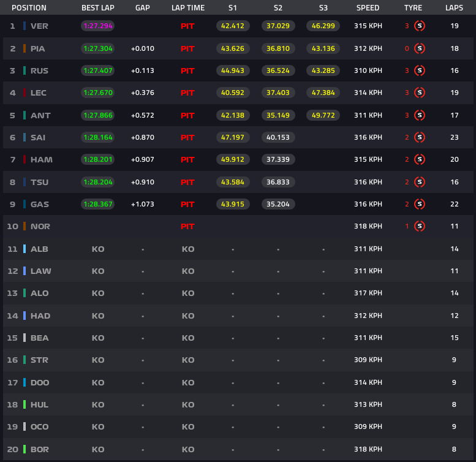Select PIA's best lap time 1:27.304
Image resolution: width=476 pixels, height=462 pixels.
point(97,48)
